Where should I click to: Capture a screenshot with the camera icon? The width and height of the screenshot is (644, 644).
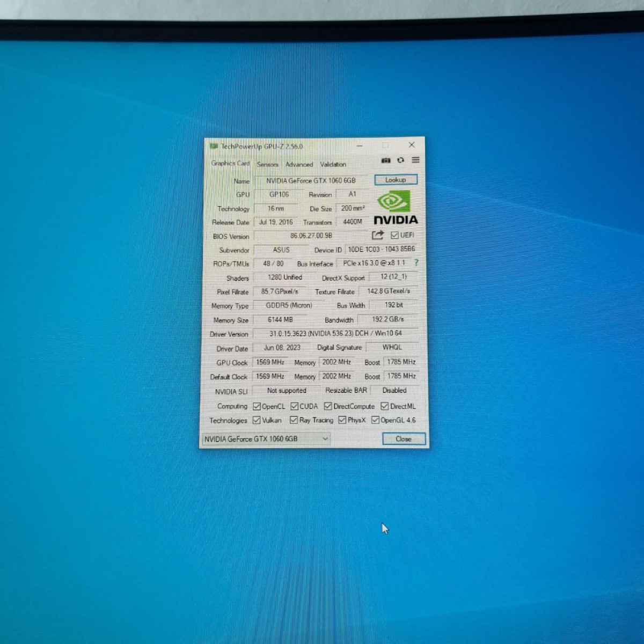click(x=386, y=160)
